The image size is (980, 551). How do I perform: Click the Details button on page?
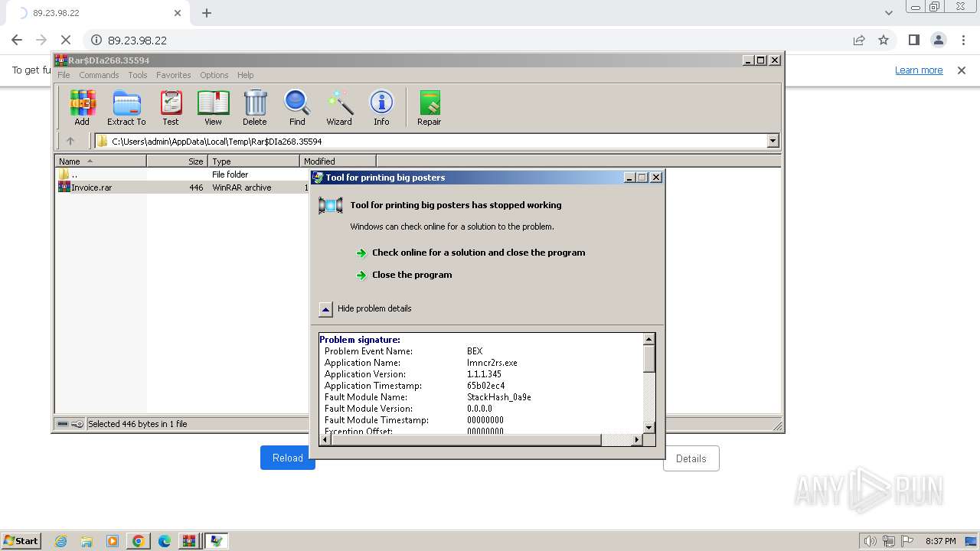pyautogui.click(x=691, y=458)
